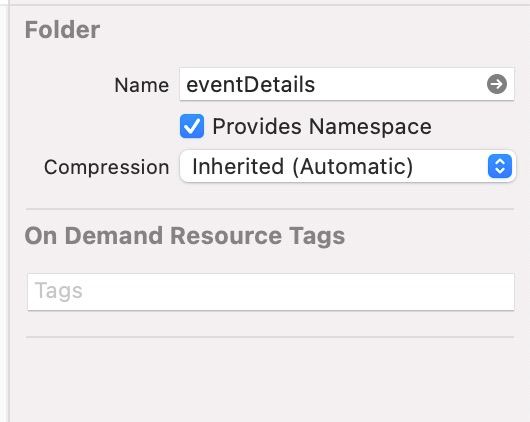
Task: Click the Compression label
Action: tap(106, 167)
